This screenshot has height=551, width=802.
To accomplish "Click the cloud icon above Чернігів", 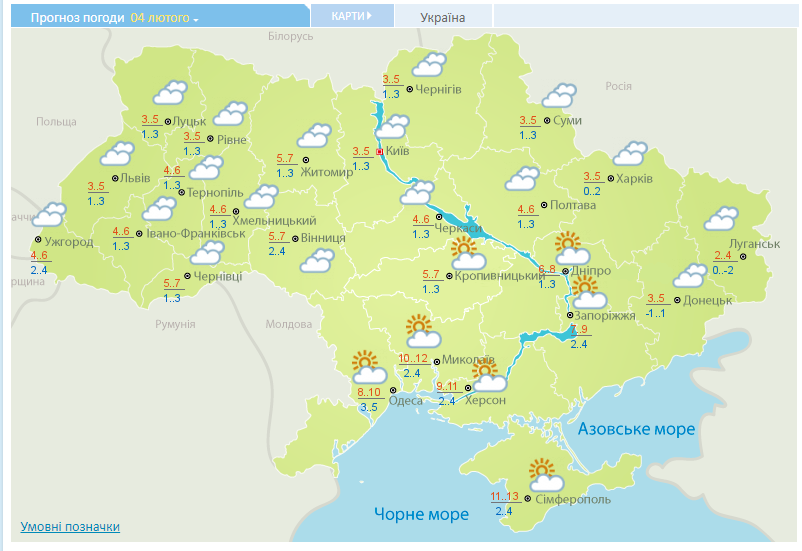I will 429,65.
